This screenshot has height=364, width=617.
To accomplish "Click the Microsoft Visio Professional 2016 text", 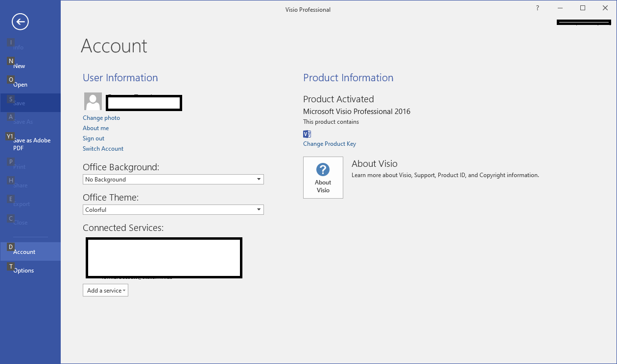I will (x=357, y=112).
